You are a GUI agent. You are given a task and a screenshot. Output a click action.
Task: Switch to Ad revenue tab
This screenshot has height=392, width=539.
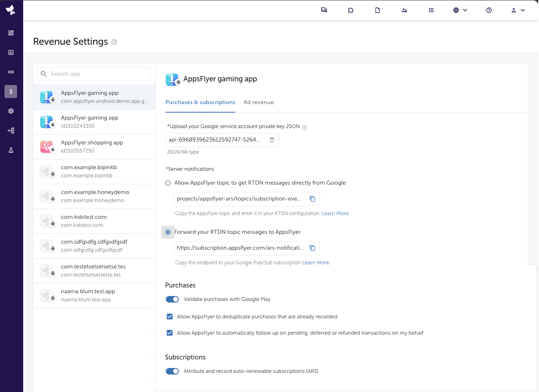(259, 102)
